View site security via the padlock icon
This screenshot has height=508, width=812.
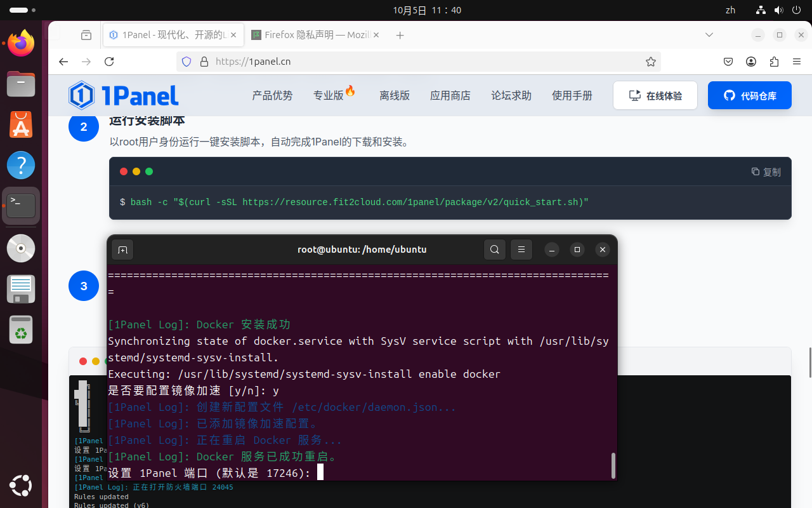tap(204, 62)
